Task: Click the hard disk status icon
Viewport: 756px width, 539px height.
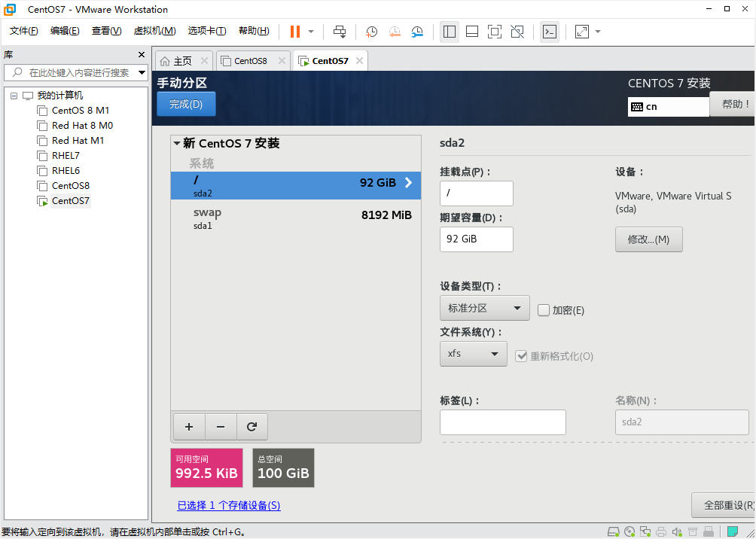Action: coord(613,531)
